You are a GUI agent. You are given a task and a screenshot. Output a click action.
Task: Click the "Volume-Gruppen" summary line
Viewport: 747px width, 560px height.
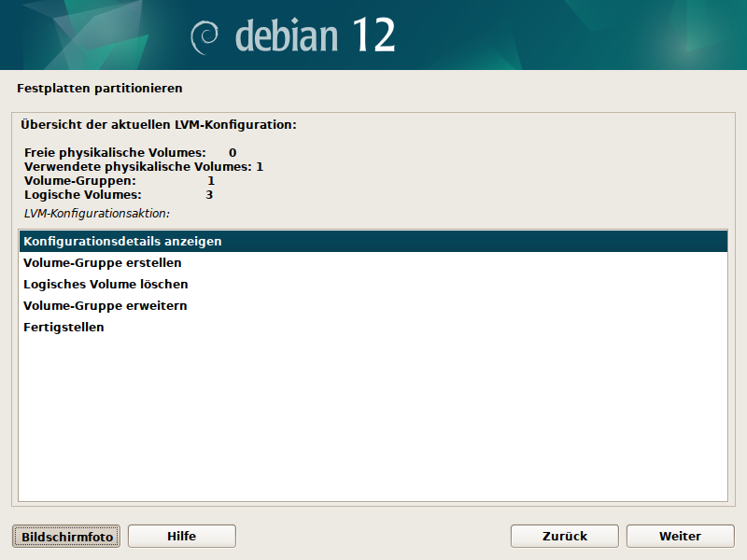coord(79,180)
